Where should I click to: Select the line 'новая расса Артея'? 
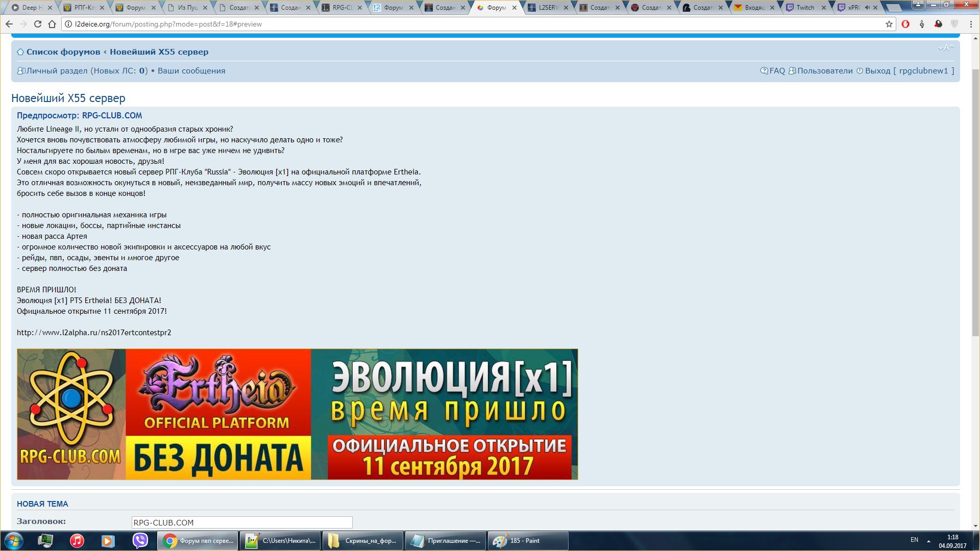(x=52, y=236)
